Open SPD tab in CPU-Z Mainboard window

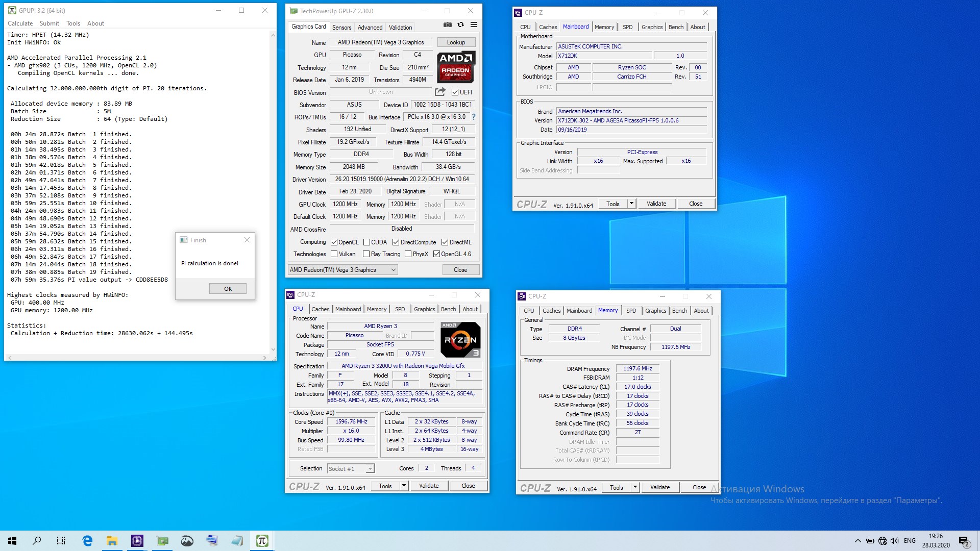click(627, 27)
